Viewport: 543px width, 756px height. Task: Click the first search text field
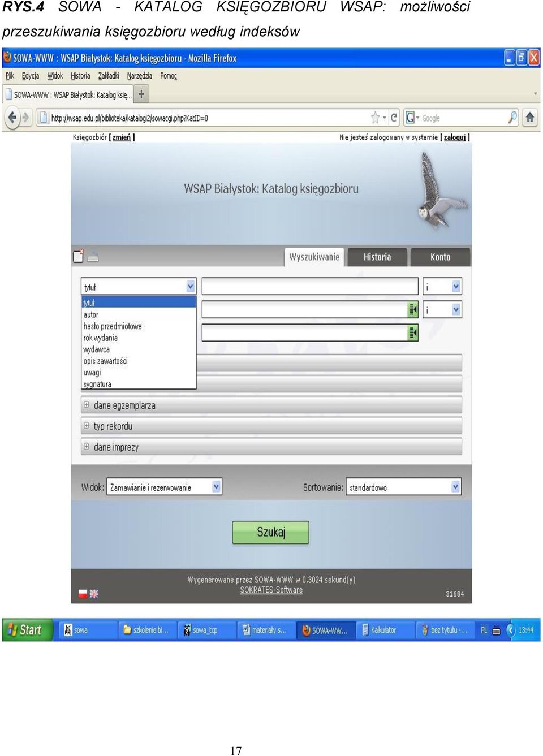click(310, 286)
